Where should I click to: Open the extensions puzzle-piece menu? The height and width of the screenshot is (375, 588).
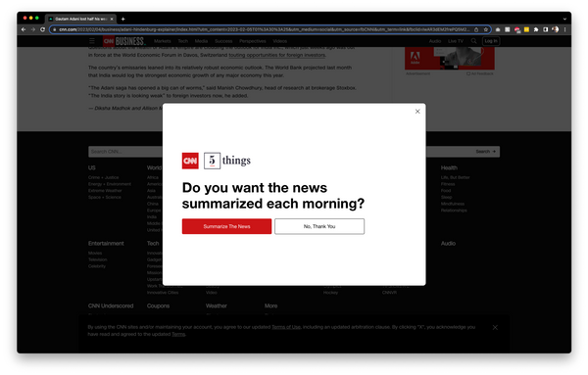[536, 29]
